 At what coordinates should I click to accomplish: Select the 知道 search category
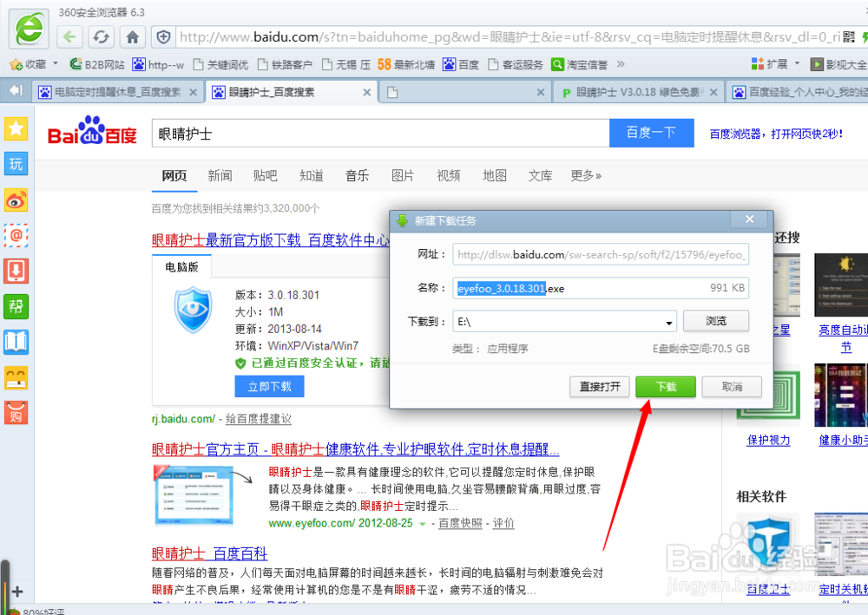point(311,176)
